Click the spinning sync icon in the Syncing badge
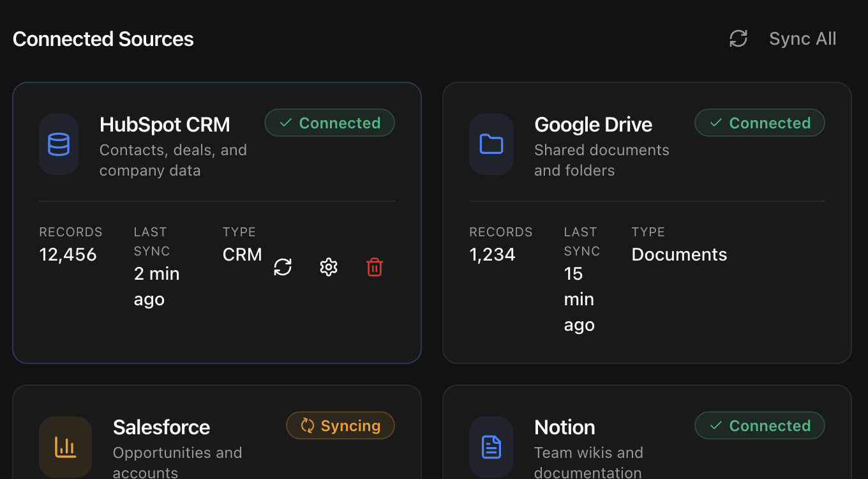Viewport: 868px width, 479px height. point(308,425)
